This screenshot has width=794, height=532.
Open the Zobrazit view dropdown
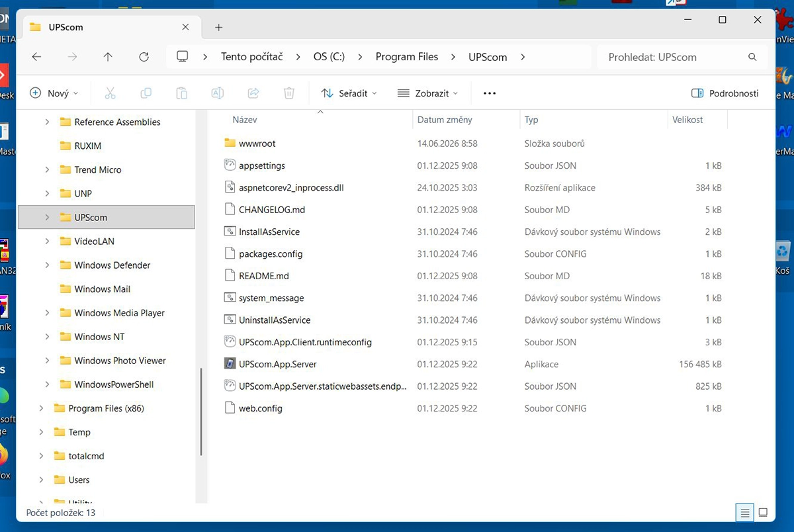tap(427, 93)
